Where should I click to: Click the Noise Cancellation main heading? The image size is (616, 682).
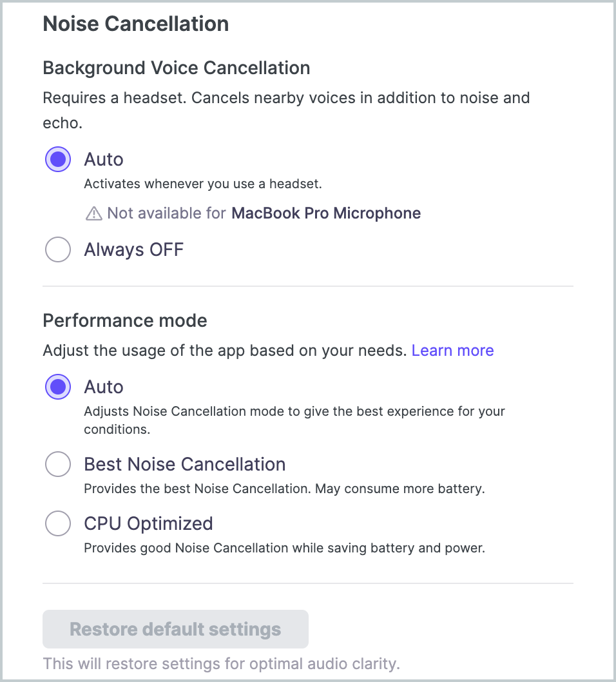[x=135, y=23]
